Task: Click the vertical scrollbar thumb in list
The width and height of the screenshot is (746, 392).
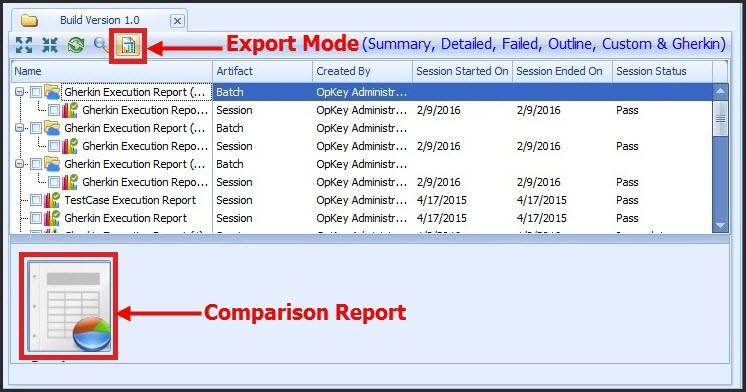Action: (720, 118)
